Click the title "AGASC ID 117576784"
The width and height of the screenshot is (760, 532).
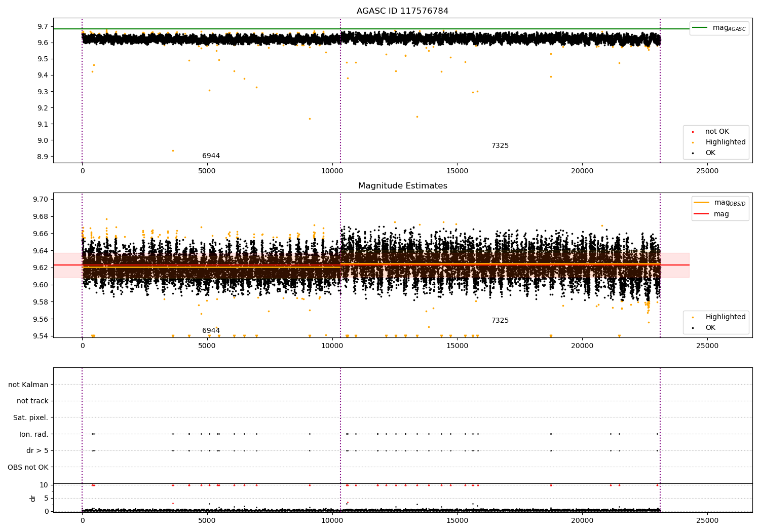pyautogui.click(x=402, y=11)
